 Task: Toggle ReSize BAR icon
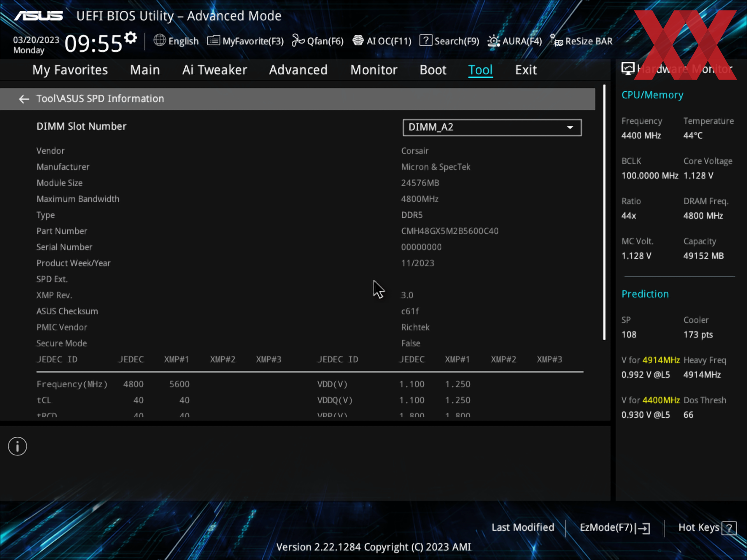556,40
